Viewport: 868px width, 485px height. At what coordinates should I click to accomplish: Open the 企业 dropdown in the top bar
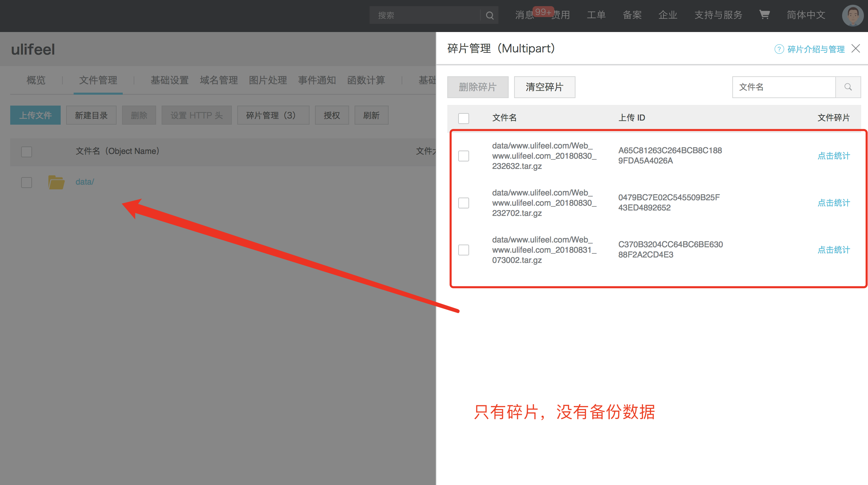(668, 15)
